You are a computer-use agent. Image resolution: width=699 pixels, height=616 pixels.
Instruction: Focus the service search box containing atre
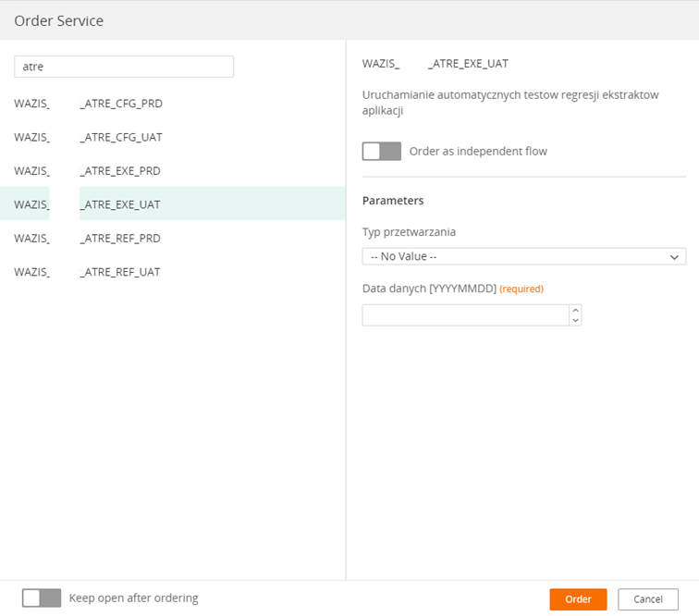click(x=124, y=67)
